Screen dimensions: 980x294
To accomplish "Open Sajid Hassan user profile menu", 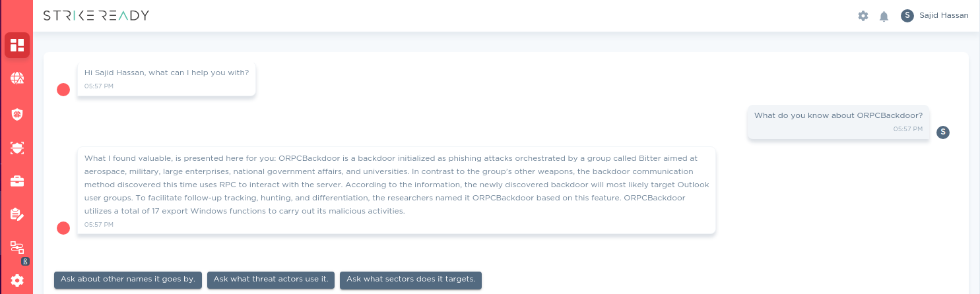I will coord(934,15).
